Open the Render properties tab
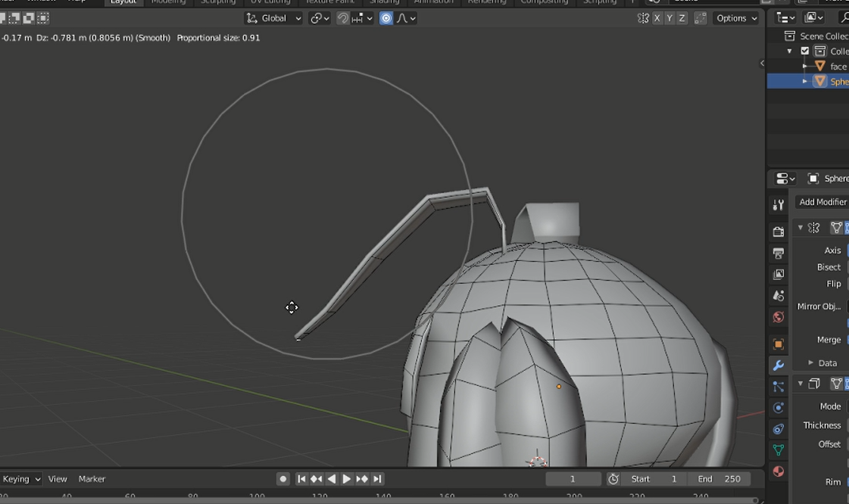 [779, 232]
